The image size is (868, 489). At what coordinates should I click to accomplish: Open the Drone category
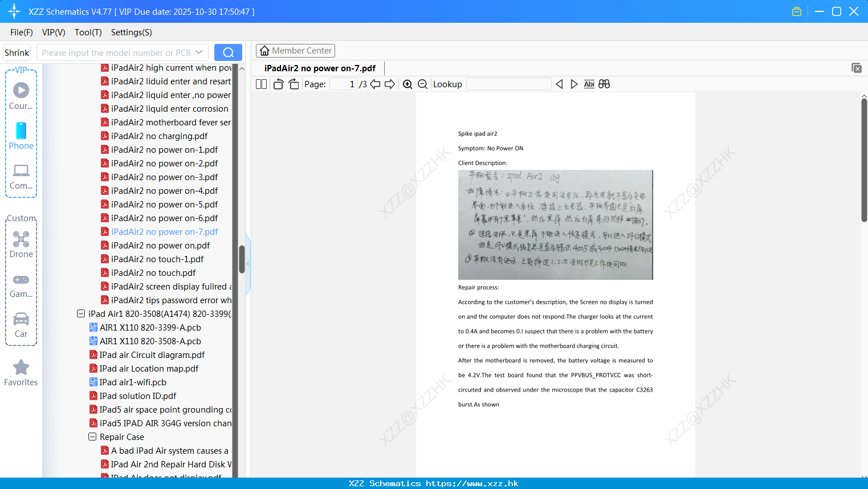pyautogui.click(x=21, y=245)
